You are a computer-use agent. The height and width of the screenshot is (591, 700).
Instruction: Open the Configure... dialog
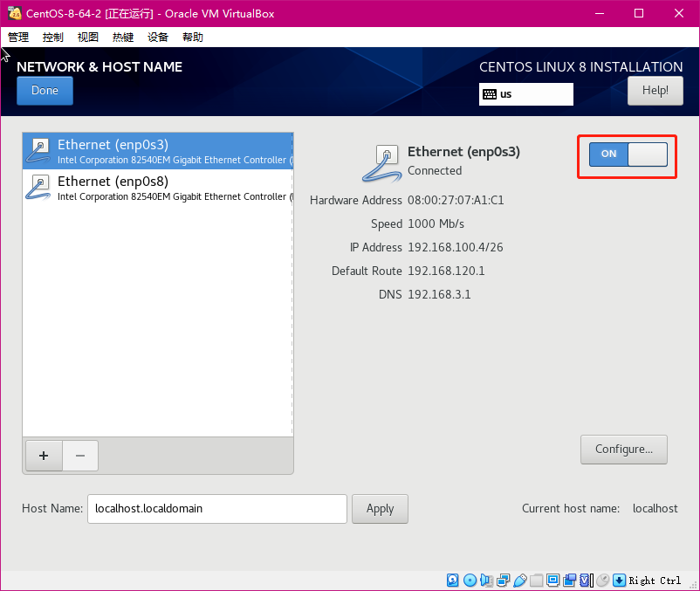point(624,450)
